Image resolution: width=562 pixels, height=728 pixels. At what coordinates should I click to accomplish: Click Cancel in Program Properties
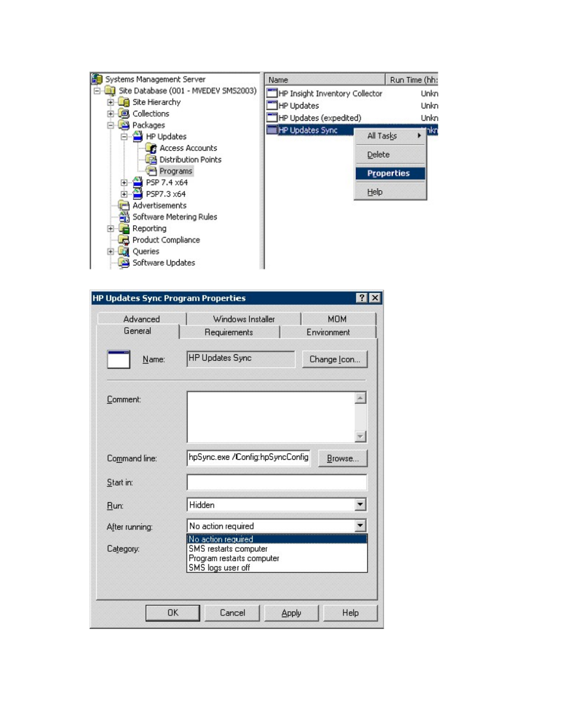point(233,613)
